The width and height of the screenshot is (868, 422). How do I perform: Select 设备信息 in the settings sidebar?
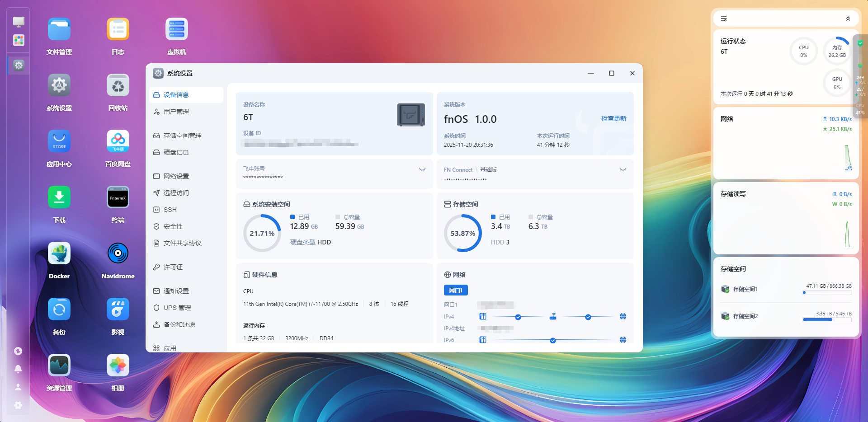coord(186,95)
